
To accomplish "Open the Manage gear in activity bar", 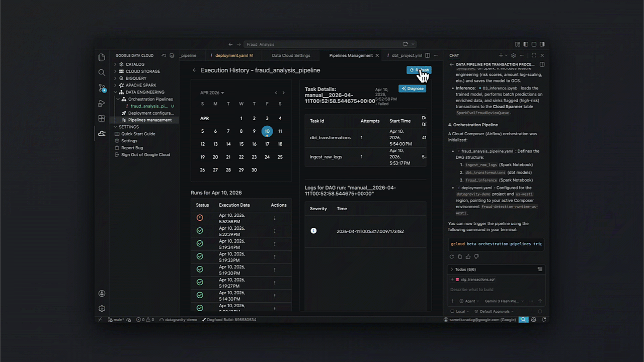I will pyautogui.click(x=102, y=308).
